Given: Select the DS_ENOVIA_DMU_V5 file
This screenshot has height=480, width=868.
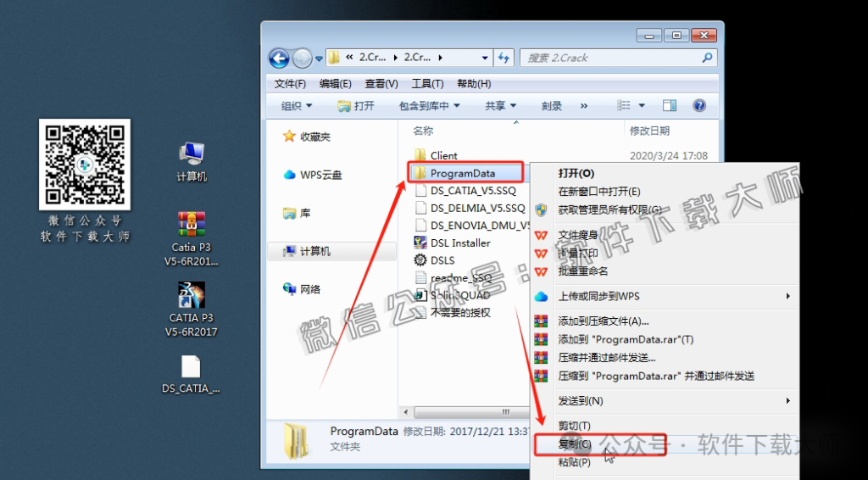Looking at the screenshot, I should pyautogui.click(x=471, y=226).
